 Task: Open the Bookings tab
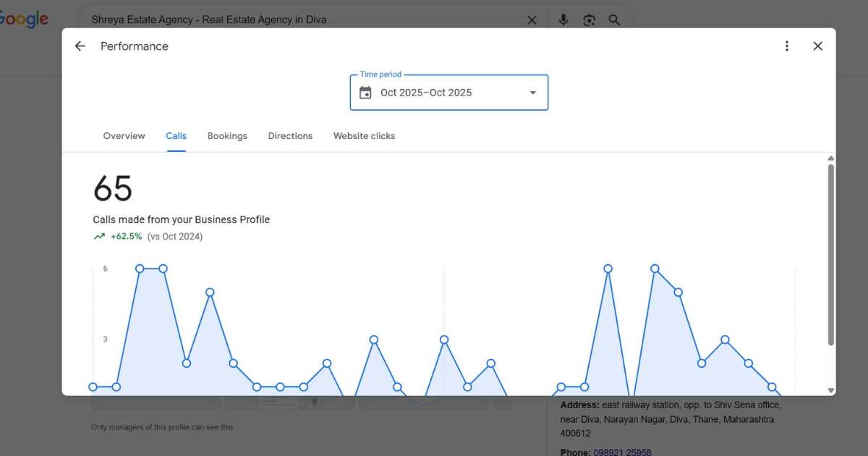pyautogui.click(x=227, y=136)
